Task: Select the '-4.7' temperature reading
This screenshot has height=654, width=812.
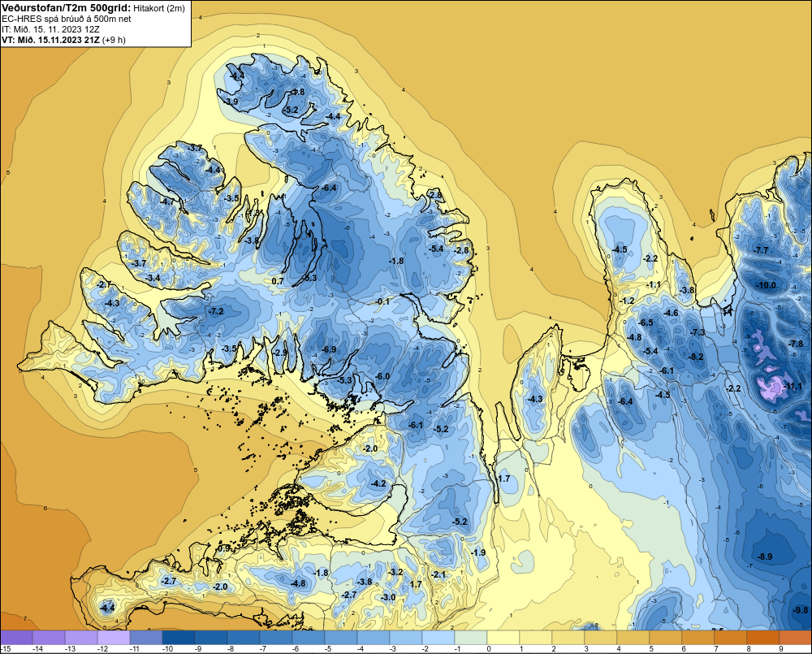Action: click(x=167, y=201)
